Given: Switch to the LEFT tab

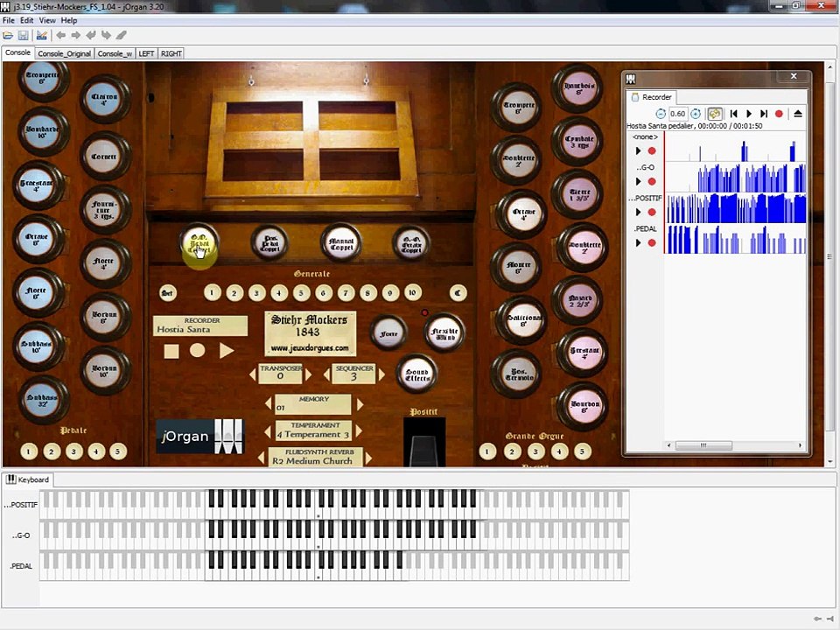Looking at the screenshot, I should pyautogui.click(x=146, y=53).
